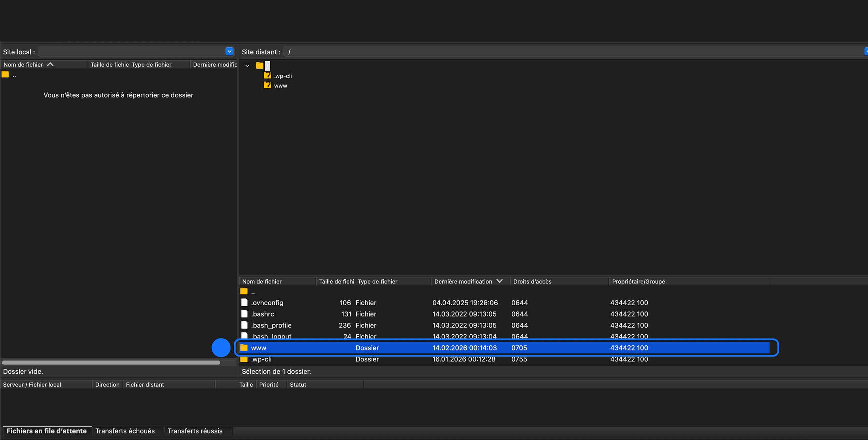Click the .wp-cli folder icon in file list
Viewport: 868px width, 440px height.
point(244,359)
